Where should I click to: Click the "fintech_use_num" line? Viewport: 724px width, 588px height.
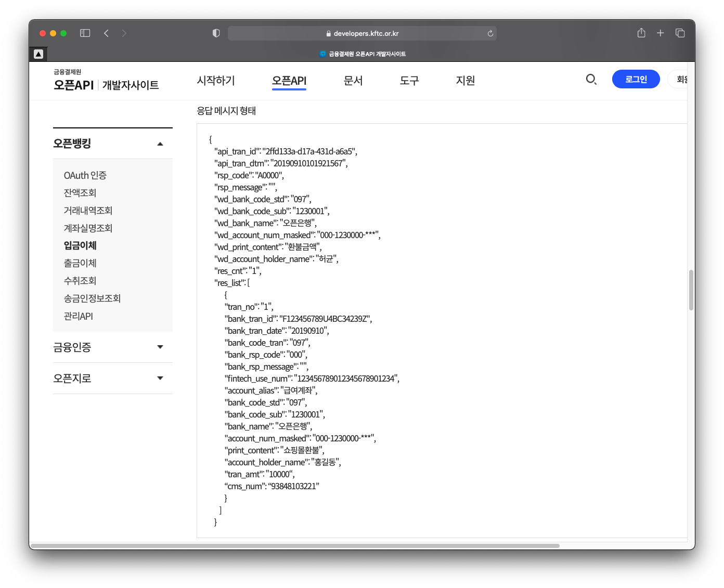coord(312,378)
